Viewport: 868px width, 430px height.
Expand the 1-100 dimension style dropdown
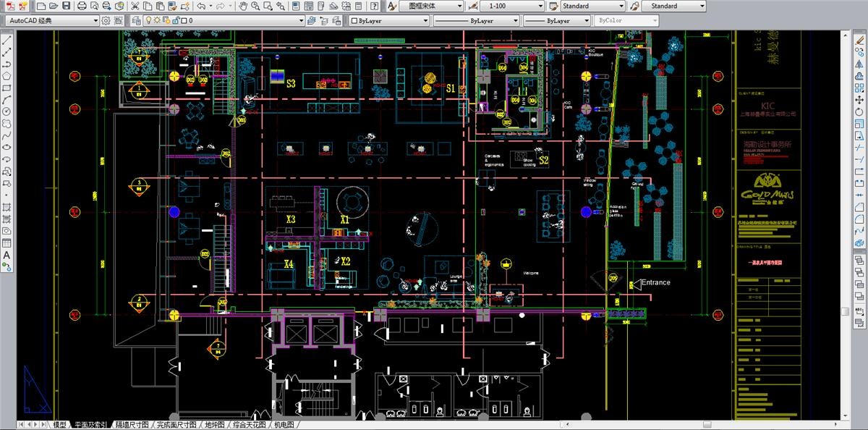click(x=514, y=6)
